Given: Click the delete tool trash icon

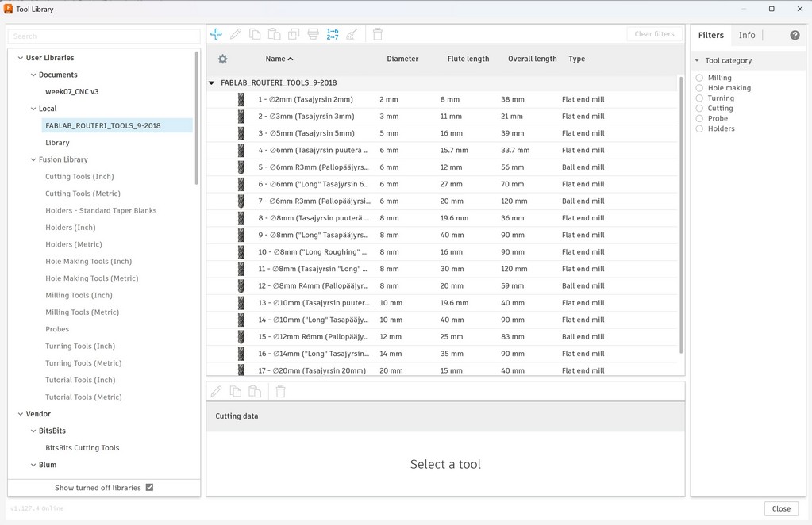Looking at the screenshot, I should click(x=377, y=33).
